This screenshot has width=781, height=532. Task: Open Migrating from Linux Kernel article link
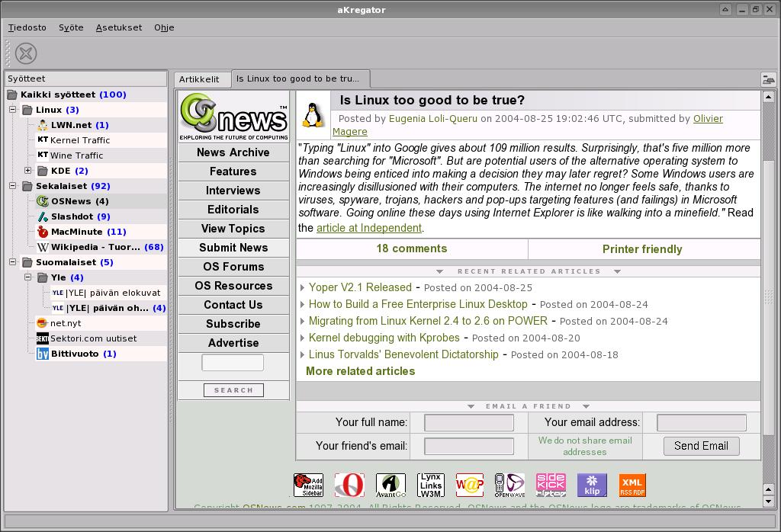pos(428,321)
